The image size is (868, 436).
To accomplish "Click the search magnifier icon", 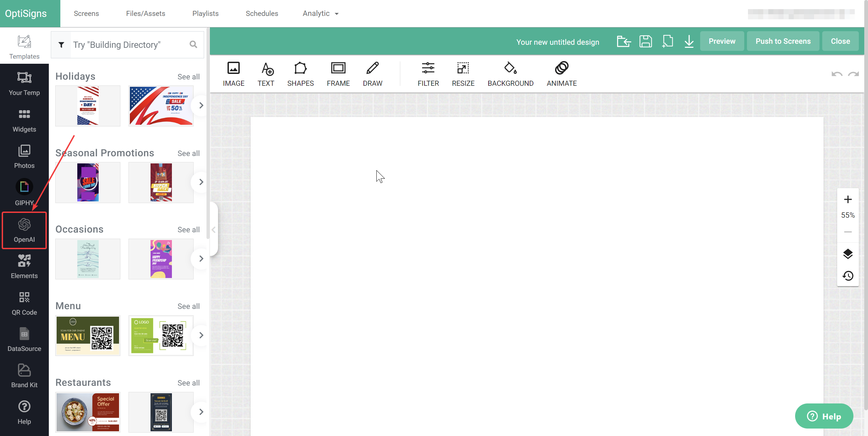I will click(x=193, y=44).
